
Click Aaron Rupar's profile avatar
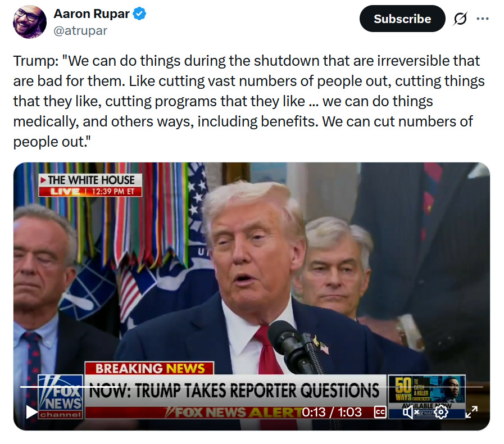30,22
